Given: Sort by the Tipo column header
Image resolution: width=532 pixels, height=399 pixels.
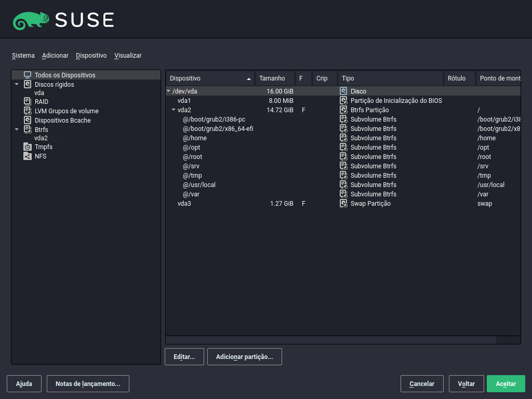Looking at the screenshot, I should 391,78.
